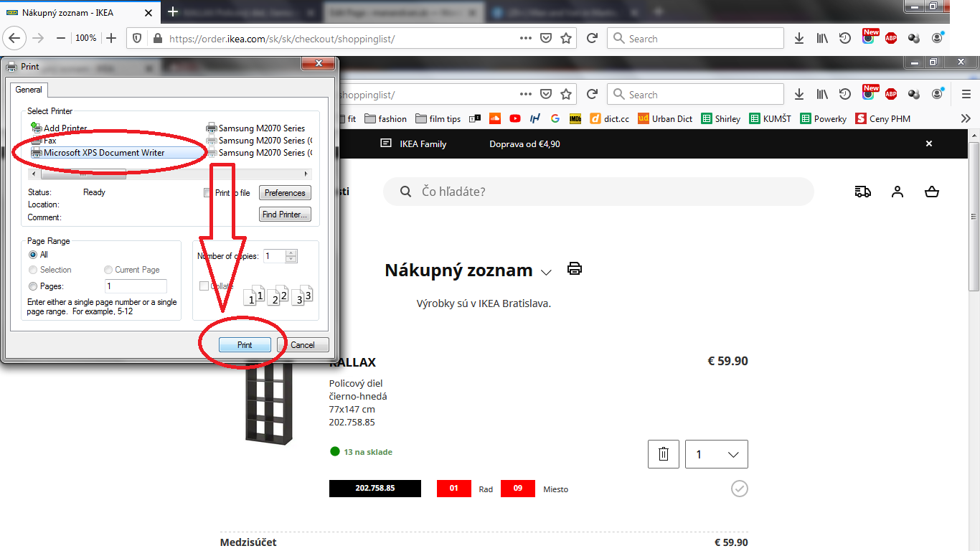Open the Ceny PHM bookmark
This screenshot has height=551, width=980.
pos(882,118)
